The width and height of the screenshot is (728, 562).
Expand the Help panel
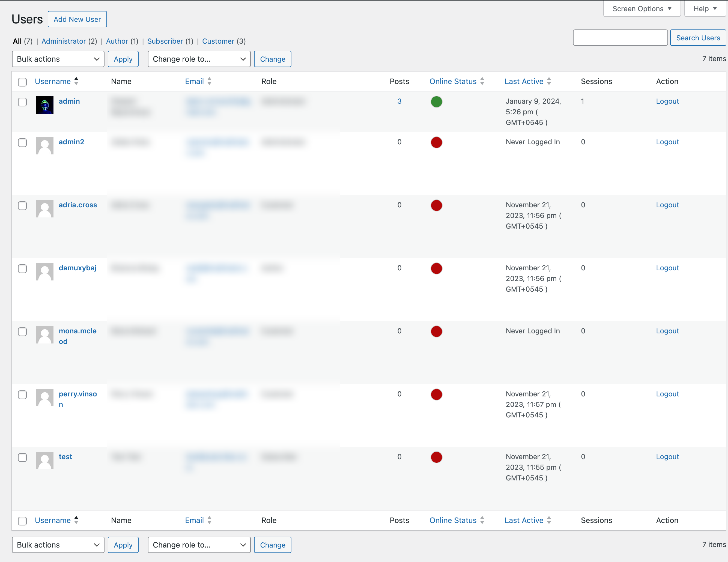705,9
